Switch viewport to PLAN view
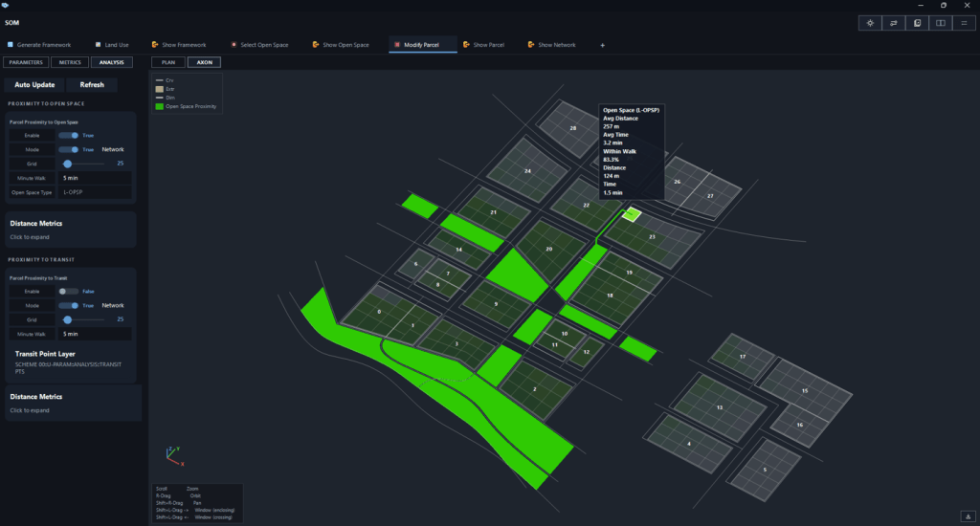The height and width of the screenshot is (526, 980). tap(168, 62)
